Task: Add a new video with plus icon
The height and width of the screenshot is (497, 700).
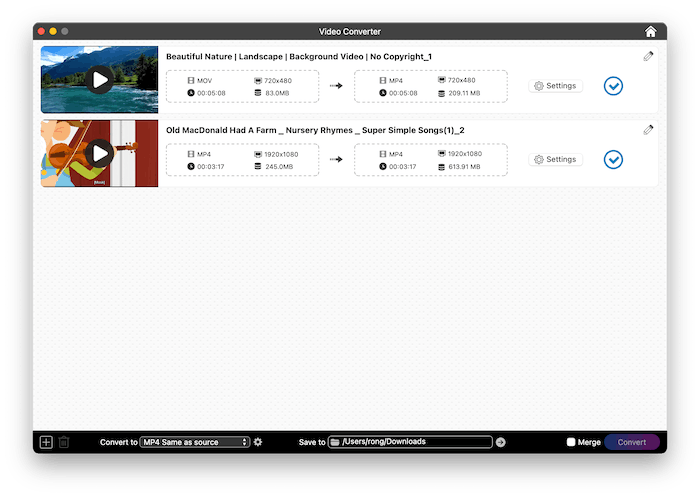Action: click(x=46, y=442)
